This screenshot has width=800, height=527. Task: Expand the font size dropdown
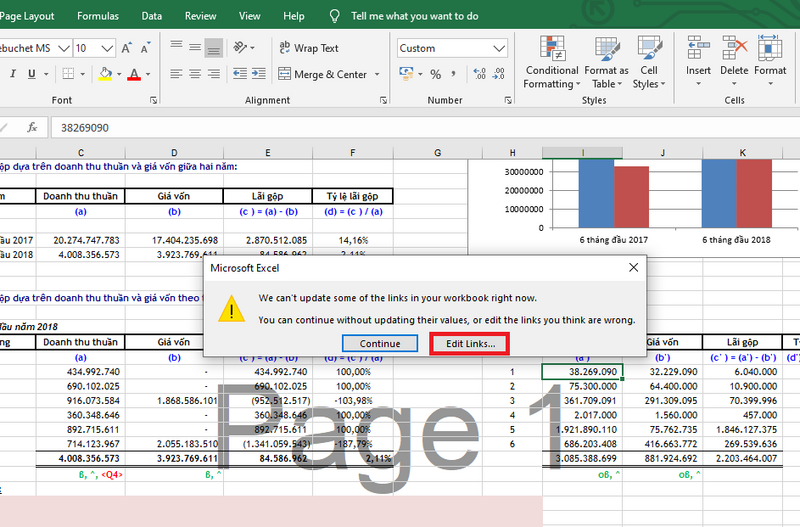tap(109, 48)
